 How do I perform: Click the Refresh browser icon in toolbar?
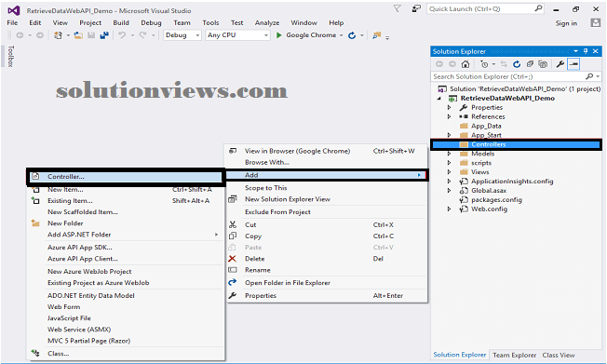click(x=352, y=35)
